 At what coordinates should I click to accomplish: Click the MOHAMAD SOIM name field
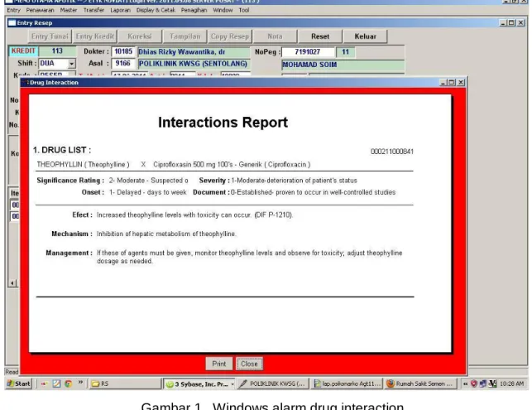tap(343, 65)
